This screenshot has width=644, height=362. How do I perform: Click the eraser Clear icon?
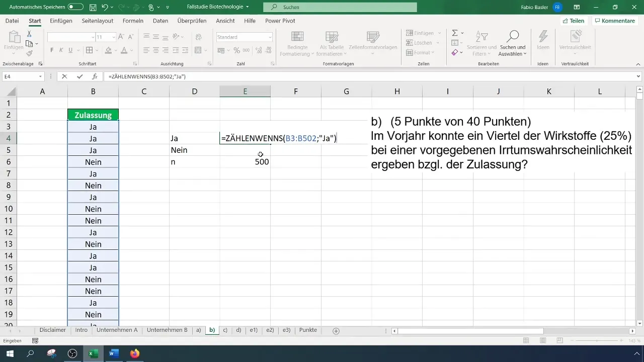click(x=455, y=52)
